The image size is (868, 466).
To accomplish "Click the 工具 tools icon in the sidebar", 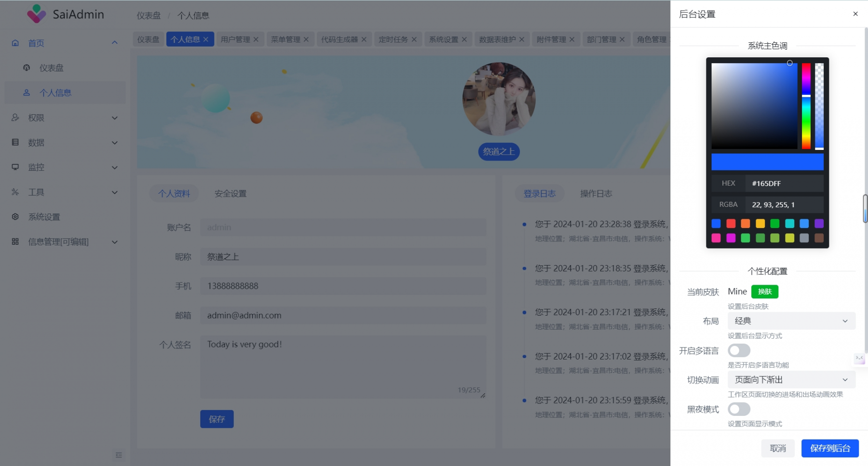I will point(15,192).
